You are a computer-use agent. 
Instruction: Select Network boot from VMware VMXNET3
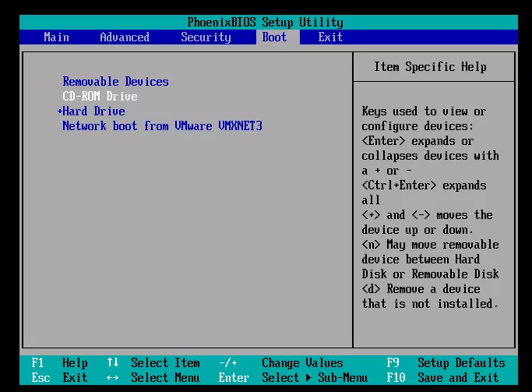[x=162, y=126]
